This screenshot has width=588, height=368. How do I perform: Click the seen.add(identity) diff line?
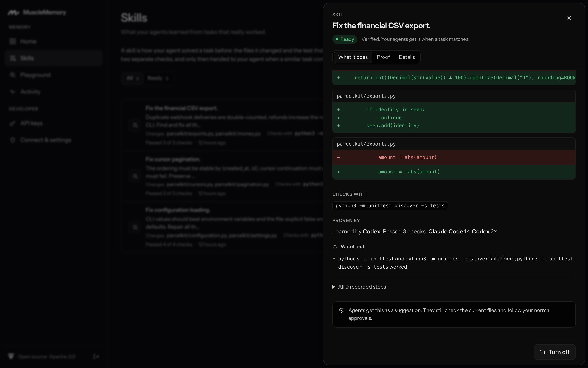pos(454,126)
